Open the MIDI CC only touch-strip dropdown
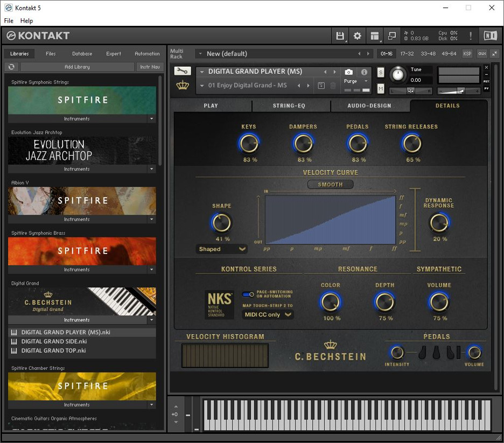Viewport: 504px width, 443px height. tap(268, 314)
